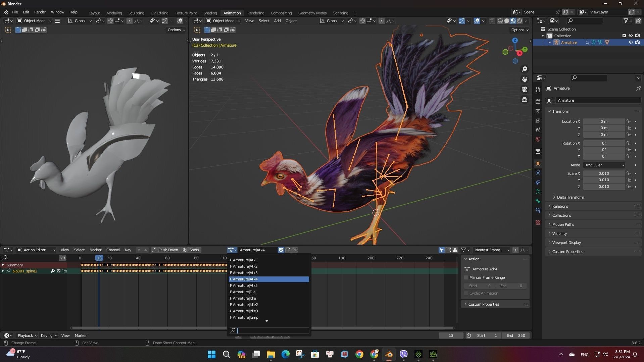Add new collection in outliner
Viewport: 644px width, 362px height.
[x=638, y=21]
